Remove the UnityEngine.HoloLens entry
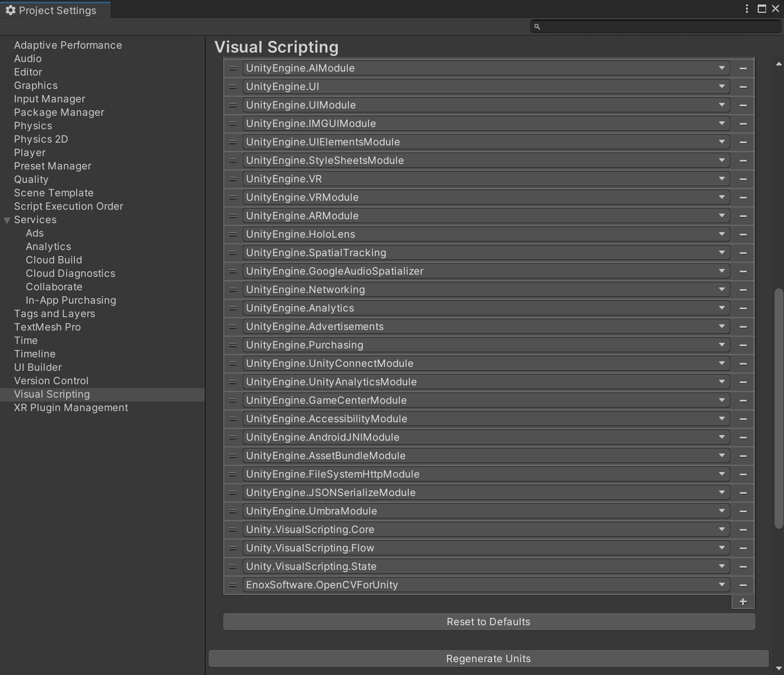 coord(743,234)
